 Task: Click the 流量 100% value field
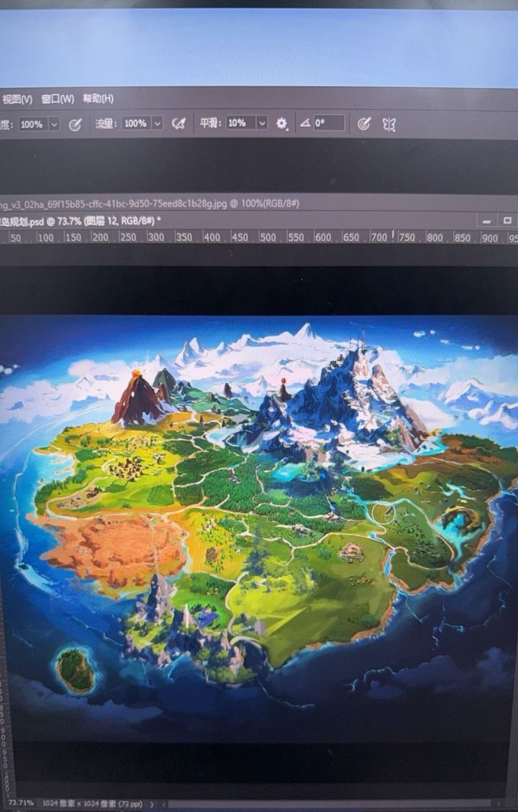(x=137, y=124)
